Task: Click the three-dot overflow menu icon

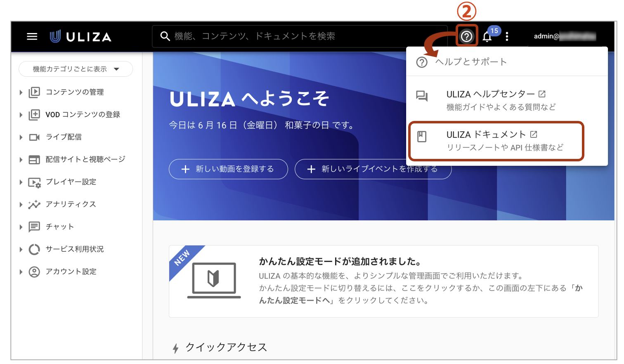Action: pyautogui.click(x=507, y=36)
